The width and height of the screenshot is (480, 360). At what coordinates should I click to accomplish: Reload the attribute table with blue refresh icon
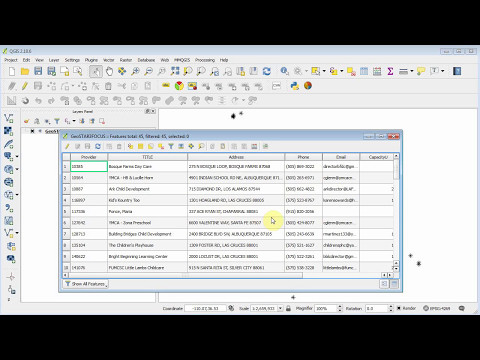click(x=98, y=146)
